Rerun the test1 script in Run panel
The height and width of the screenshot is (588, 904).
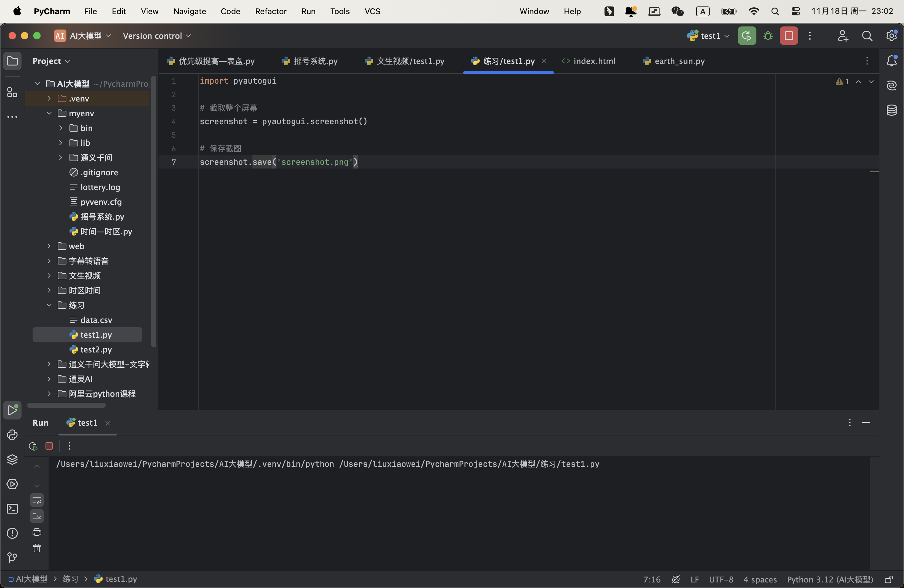[32, 446]
